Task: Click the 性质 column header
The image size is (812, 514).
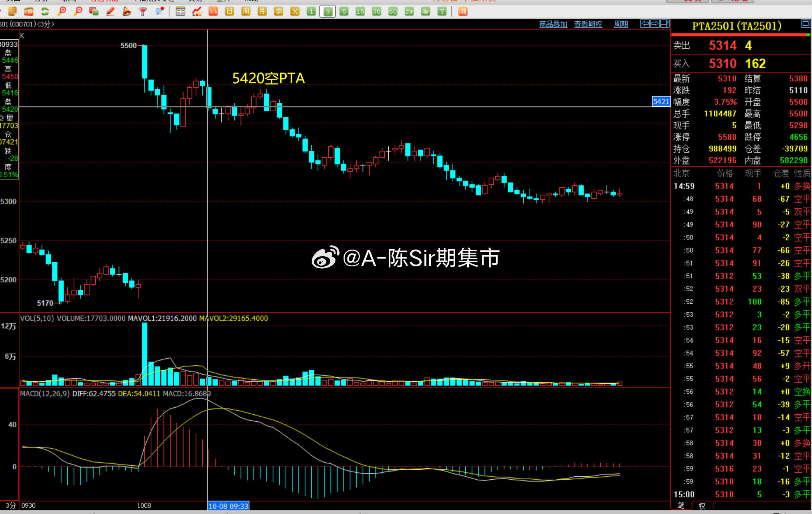Action: [x=802, y=173]
